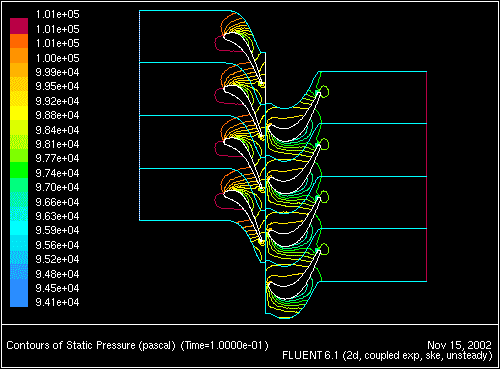Image resolution: width=500 pixels, height=369 pixels.
Task: Click the 9.70e+04 legend value
Action: coord(57,187)
